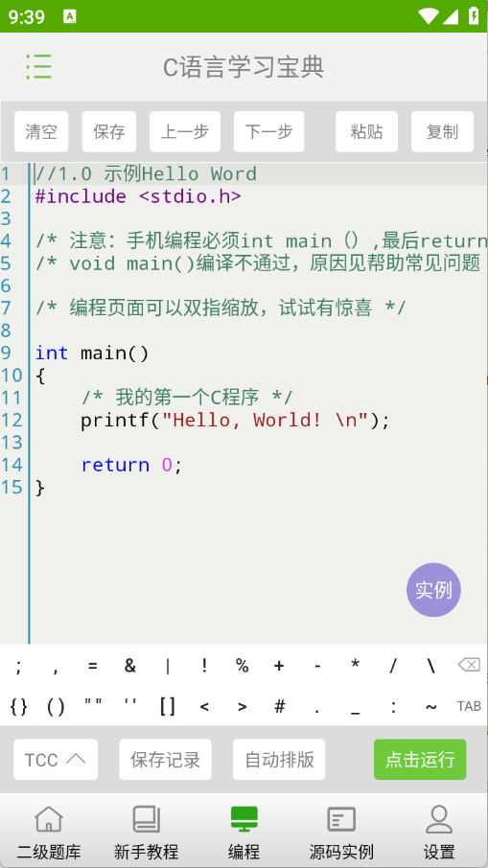Insert the greater-than sign key
The image size is (488, 868).
pyautogui.click(x=242, y=707)
